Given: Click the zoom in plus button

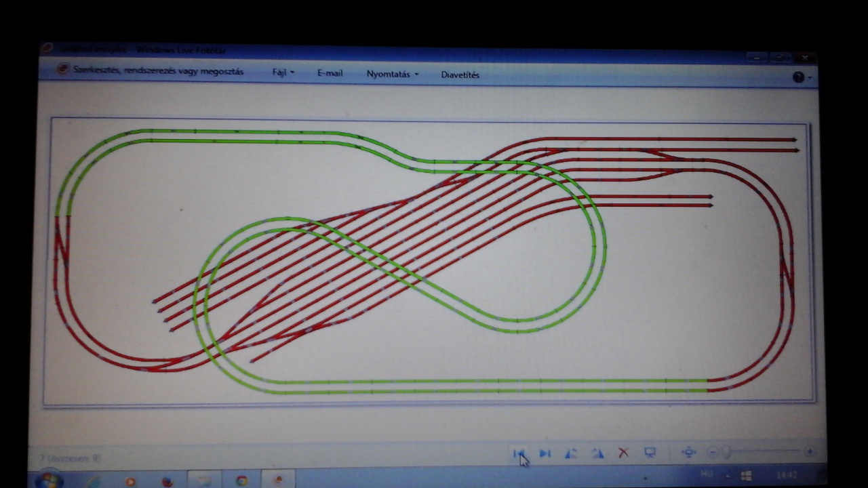Looking at the screenshot, I should tap(809, 451).
